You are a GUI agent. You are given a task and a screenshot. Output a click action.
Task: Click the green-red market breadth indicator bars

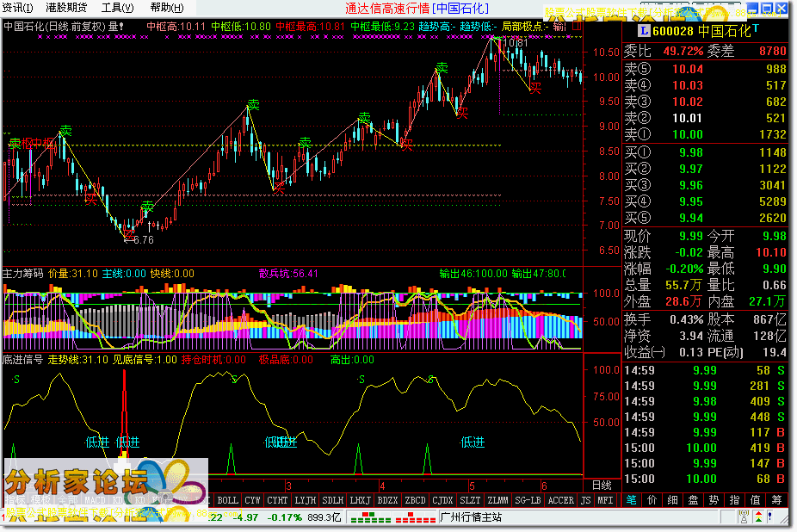[x=393, y=517]
